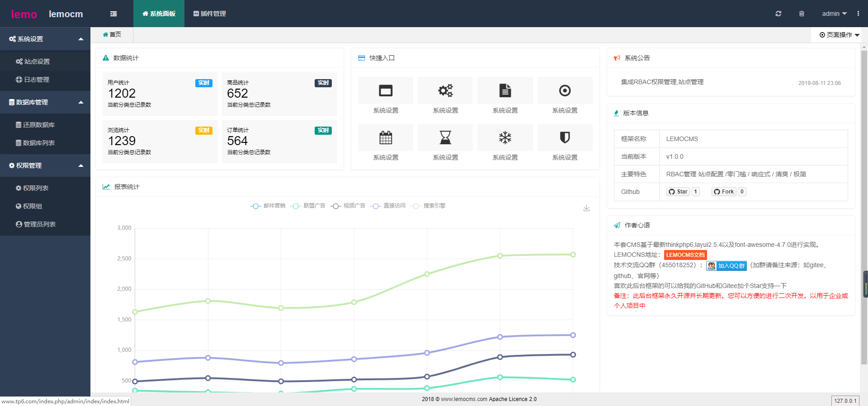Download the chart using the save icon
This screenshot has width=868, height=406.
[x=586, y=208]
